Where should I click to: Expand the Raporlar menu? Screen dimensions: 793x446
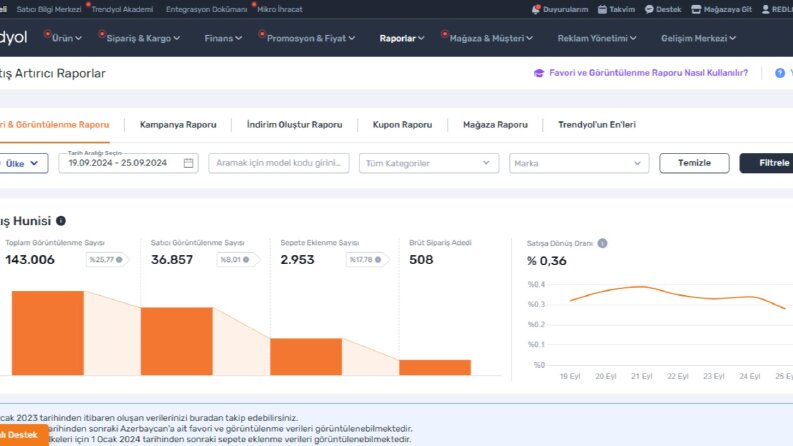402,38
